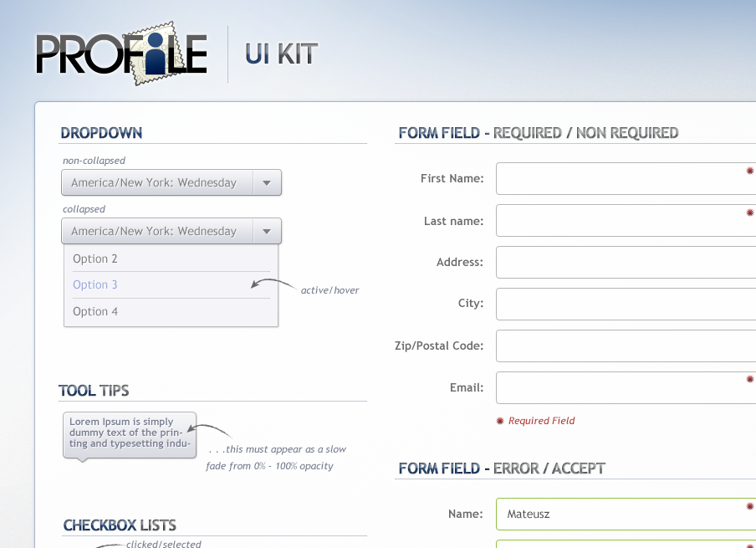The image size is (756, 548).
Task: Click the red asterisk next to the Name field
Action: click(748, 505)
